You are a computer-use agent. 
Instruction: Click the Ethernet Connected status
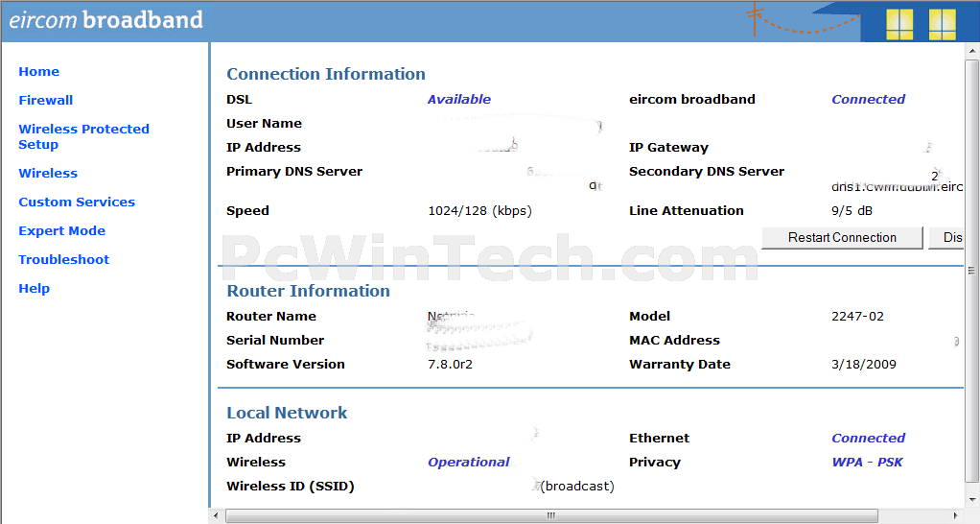click(868, 439)
